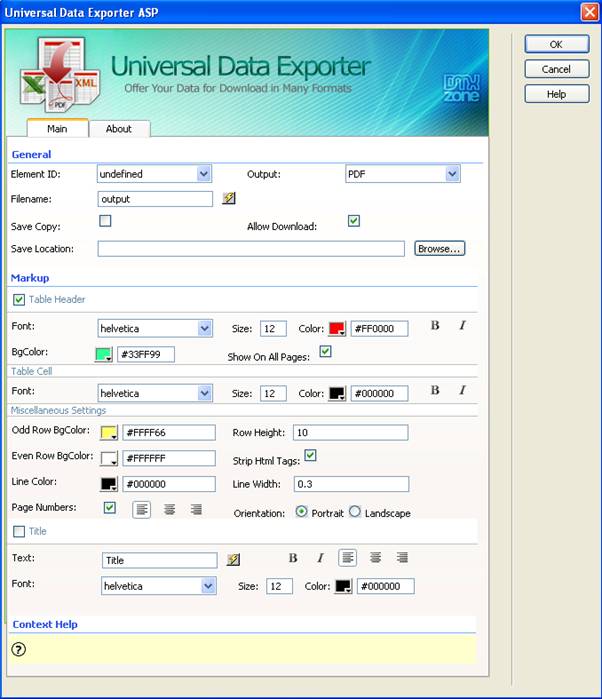Right-align Title text
Image resolution: width=602 pixels, height=699 pixels.
402,557
